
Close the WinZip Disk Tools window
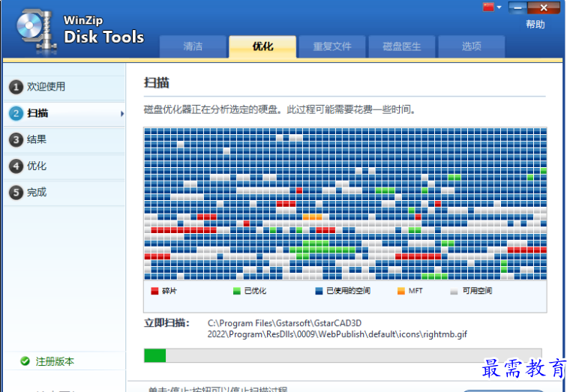click(x=544, y=7)
